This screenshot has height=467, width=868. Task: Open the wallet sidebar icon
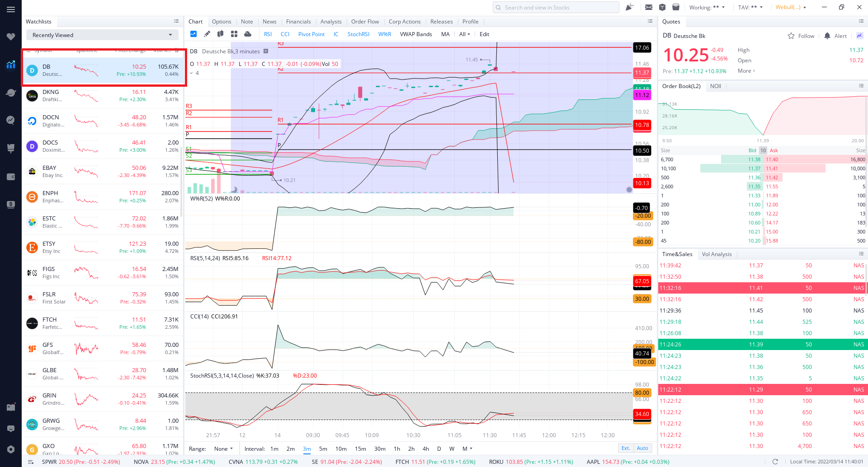coord(11,177)
